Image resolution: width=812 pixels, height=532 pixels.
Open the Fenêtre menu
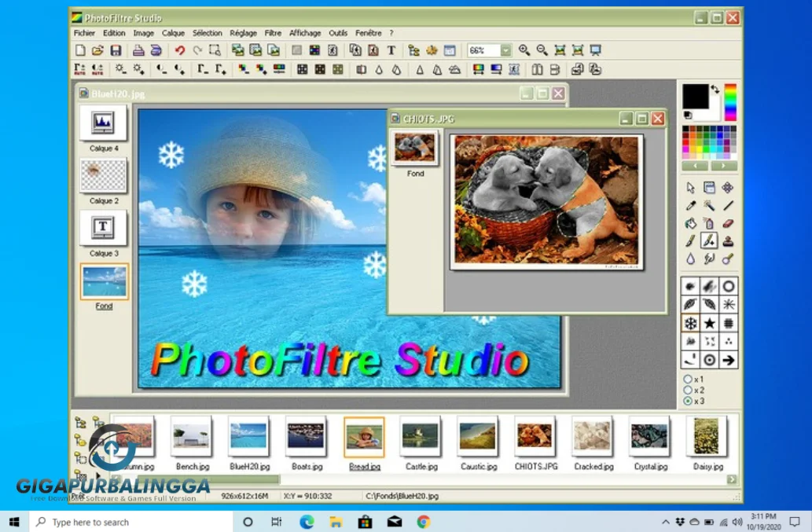point(368,32)
